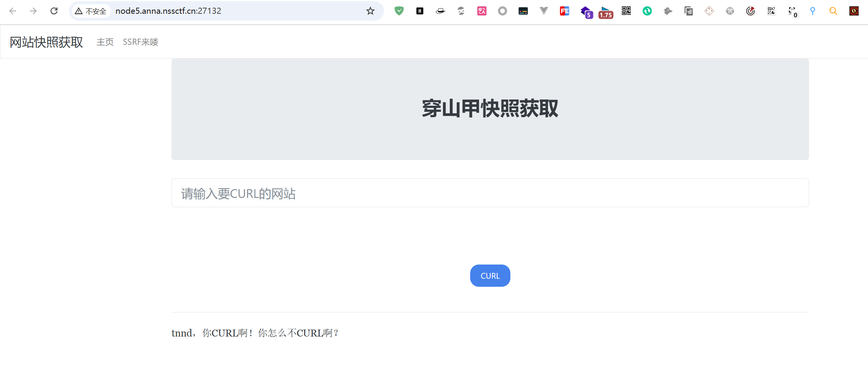Click the '网站快照获取' site brand link
The height and width of the screenshot is (379, 868).
(x=46, y=42)
